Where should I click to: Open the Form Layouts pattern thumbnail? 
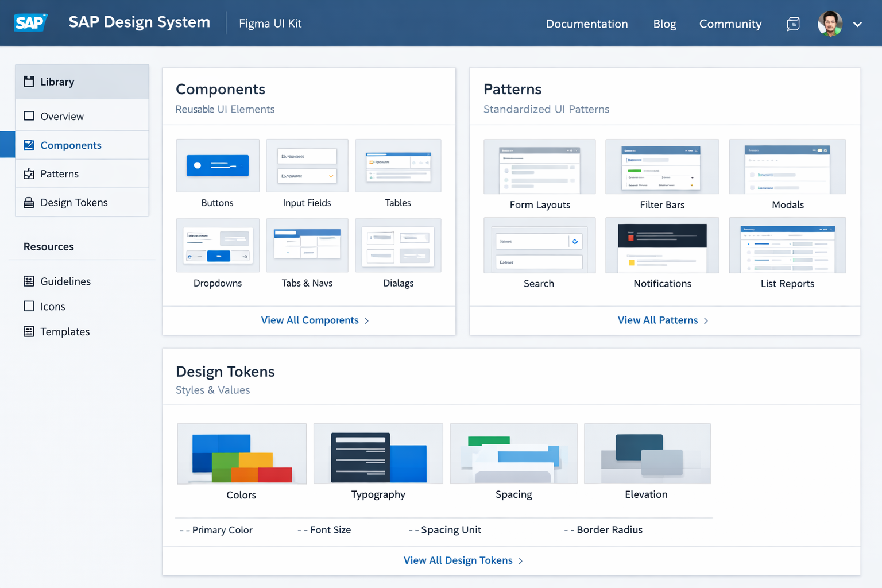(x=539, y=167)
